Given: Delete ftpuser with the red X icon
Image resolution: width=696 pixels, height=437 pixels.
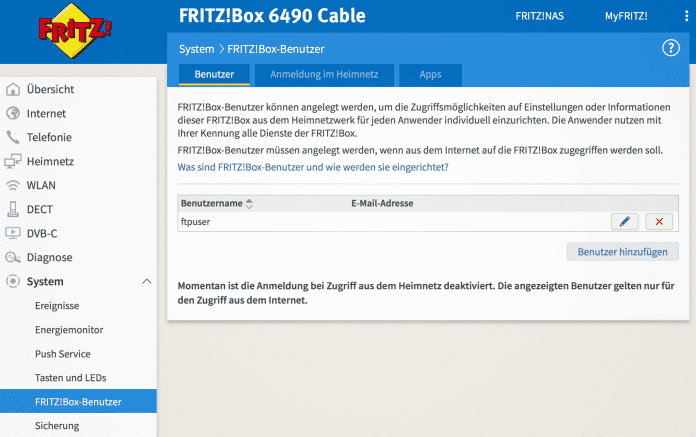Looking at the screenshot, I should [659, 221].
